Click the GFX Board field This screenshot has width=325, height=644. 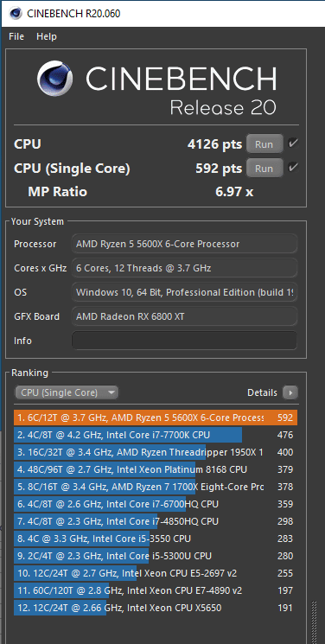coord(184,316)
